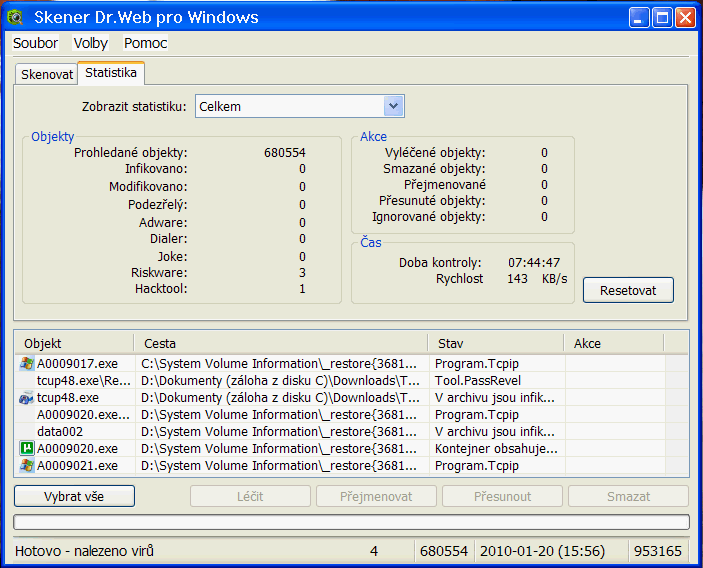Click the Riskware count 3

click(x=302, y=273)
